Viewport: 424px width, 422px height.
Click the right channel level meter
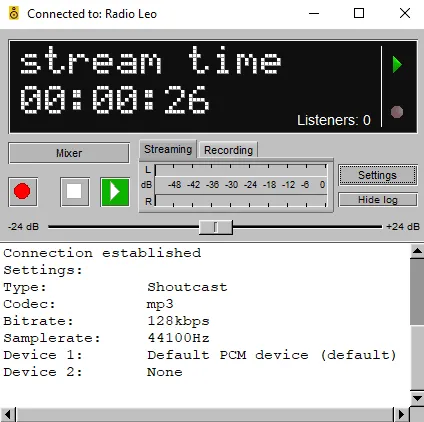coord(241,201)
